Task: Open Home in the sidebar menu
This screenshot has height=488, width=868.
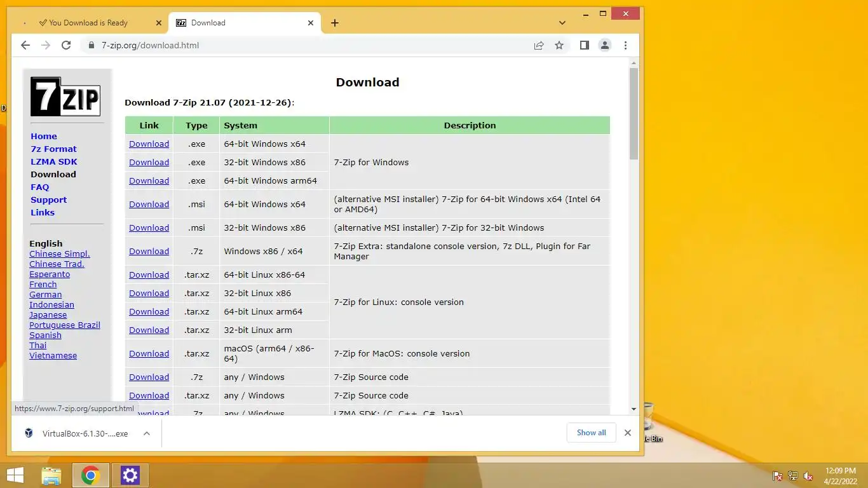Action: click(44, 136)
